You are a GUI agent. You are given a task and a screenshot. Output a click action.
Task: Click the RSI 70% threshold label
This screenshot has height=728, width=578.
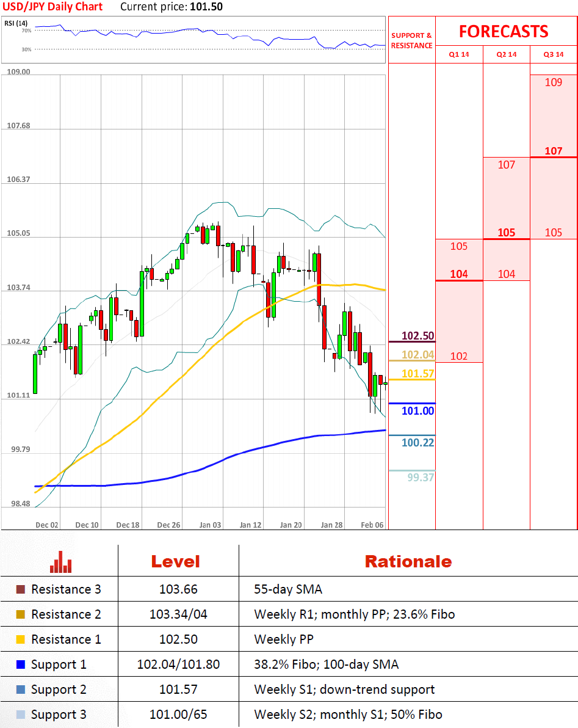26,31
